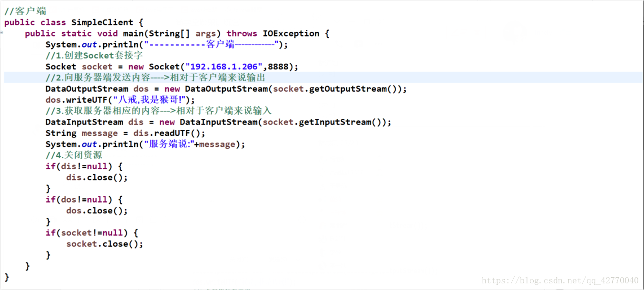Image resolution: width=644 pixels, height=290 pixels.
Task: Click the class name 'SimpleClient'
Action: [102, 22]
